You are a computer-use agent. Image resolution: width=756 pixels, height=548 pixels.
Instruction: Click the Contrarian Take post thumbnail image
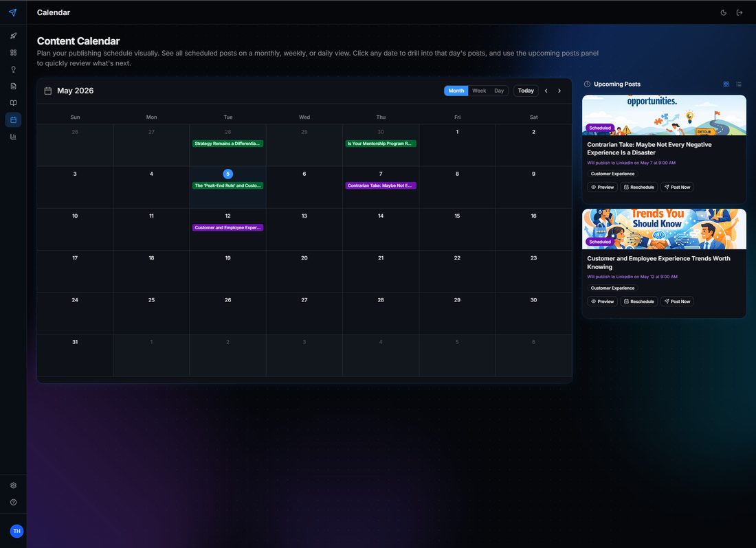[664, 115]
